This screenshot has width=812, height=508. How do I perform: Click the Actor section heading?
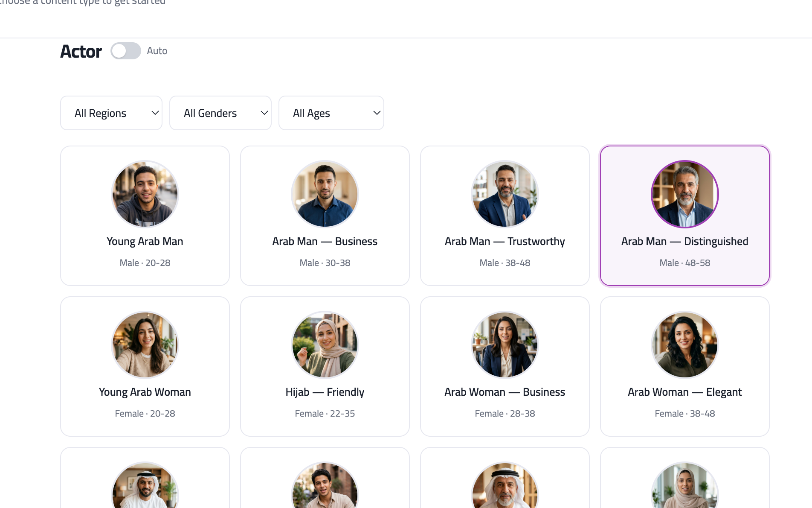[x=81, y=51]
